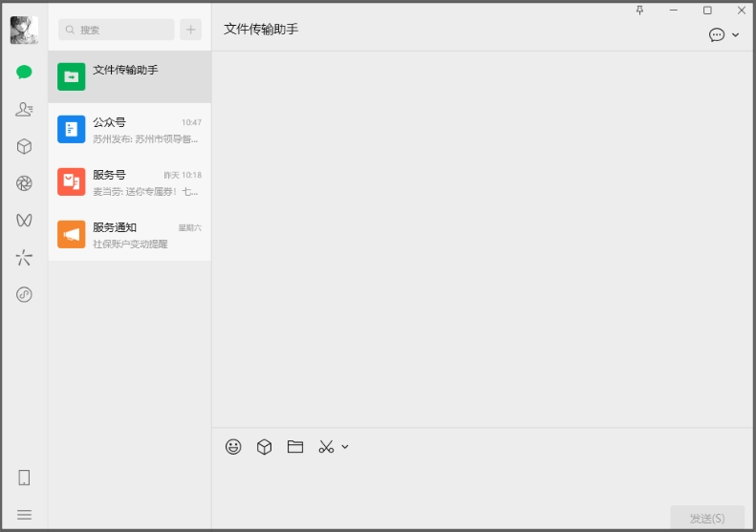Click the 10:47 timestamp on 公众号
756x532 pixels.
pos(191,122)
